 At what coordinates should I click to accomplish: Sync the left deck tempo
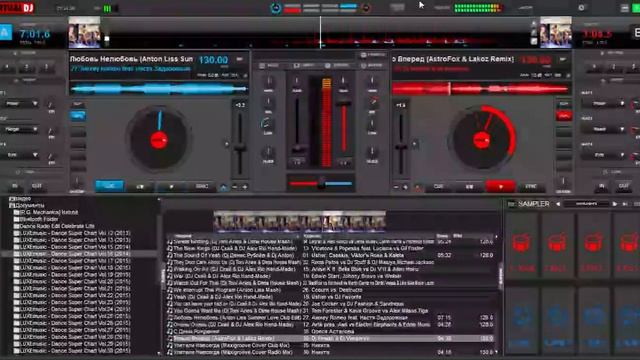click(x=202, y=187)
